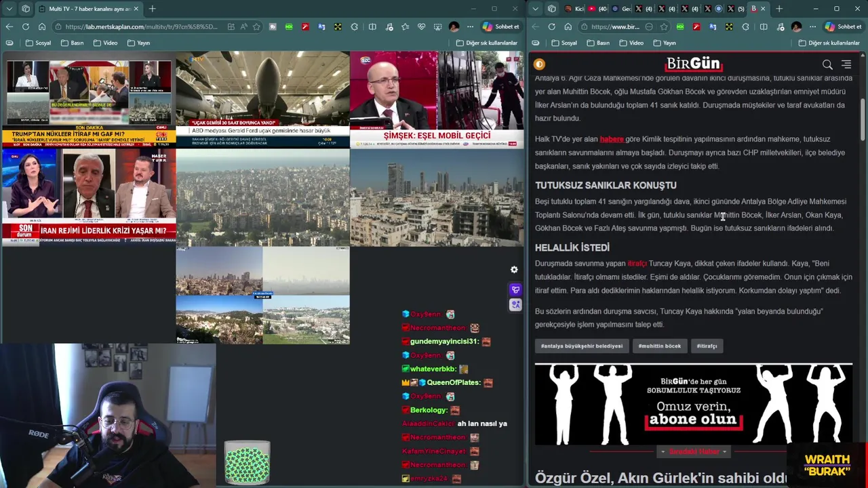
Task: Expand tab list chevron in Multi TV window
Action: pyautogui.click(x=9, y=9)
